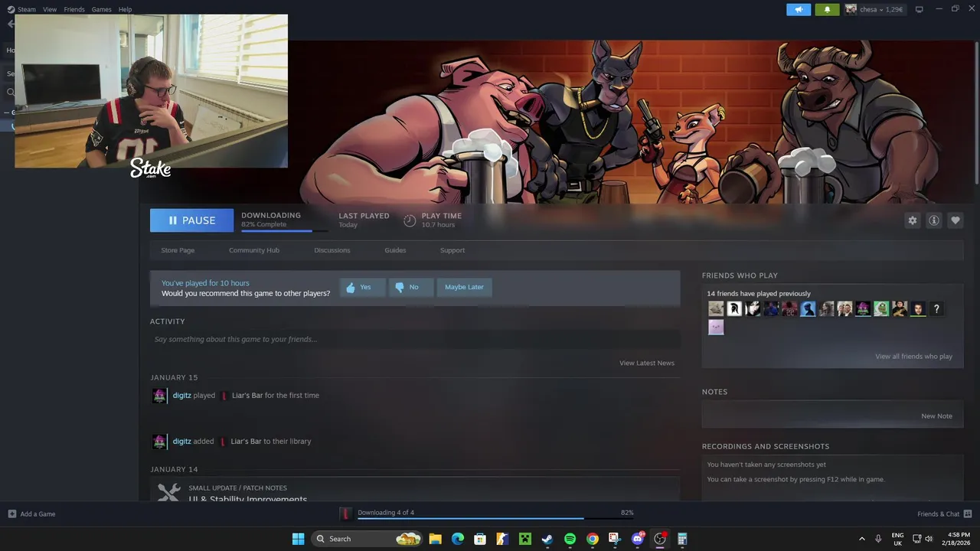Click the library page vertical scrollbar

[x=977, y=111]
